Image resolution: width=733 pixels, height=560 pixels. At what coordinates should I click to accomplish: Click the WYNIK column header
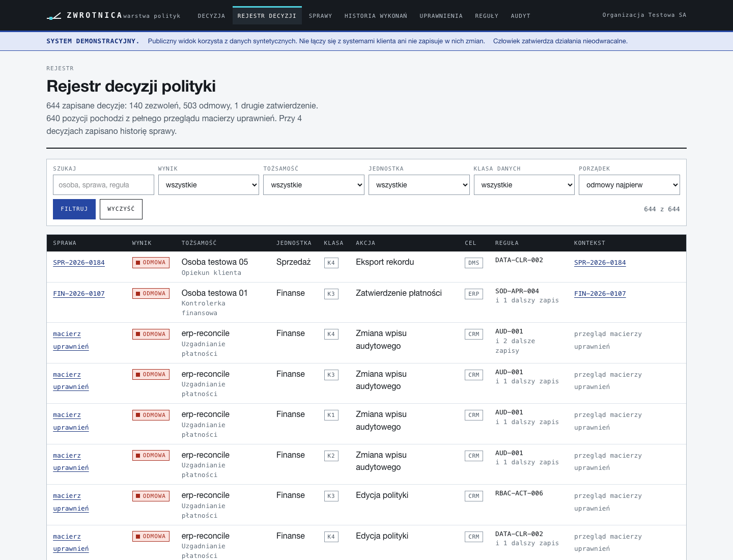(x=142, y=243)
